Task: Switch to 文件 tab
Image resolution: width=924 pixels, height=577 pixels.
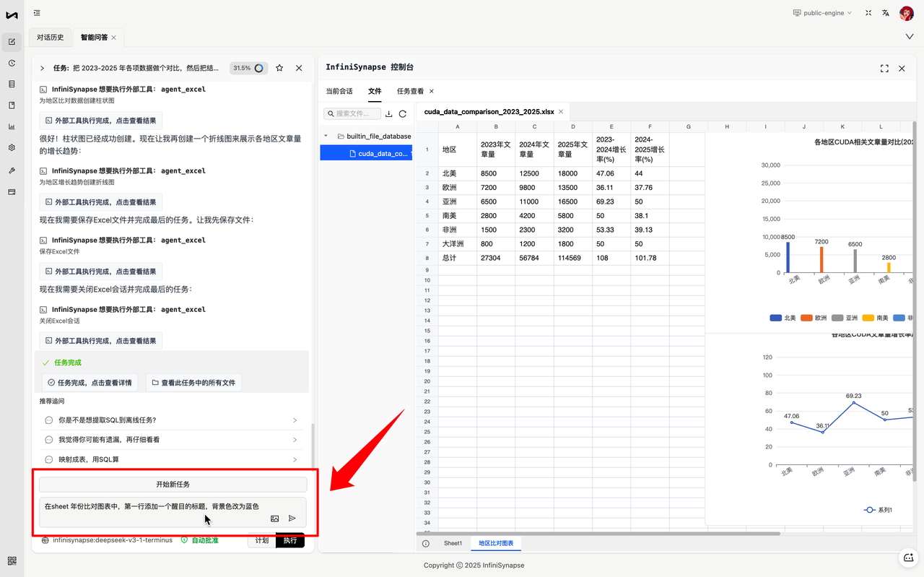Action: click(375, 91)
